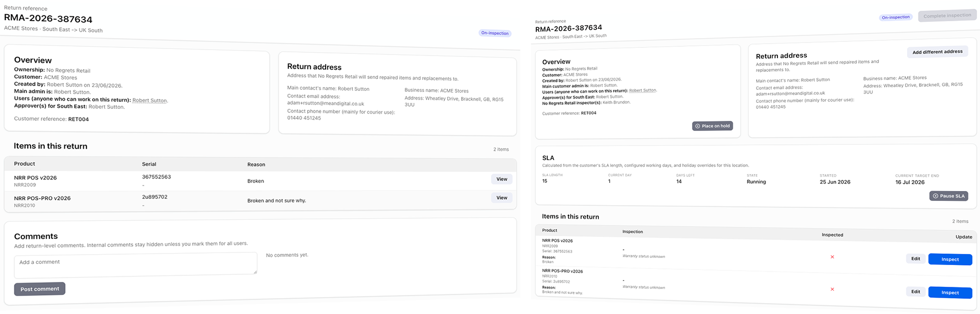Image resolution: width=980 pixels, height=314 pixels.
Task: Click 'Warranty status unknown' for NRR POS v2026
Action: point(644,256)
